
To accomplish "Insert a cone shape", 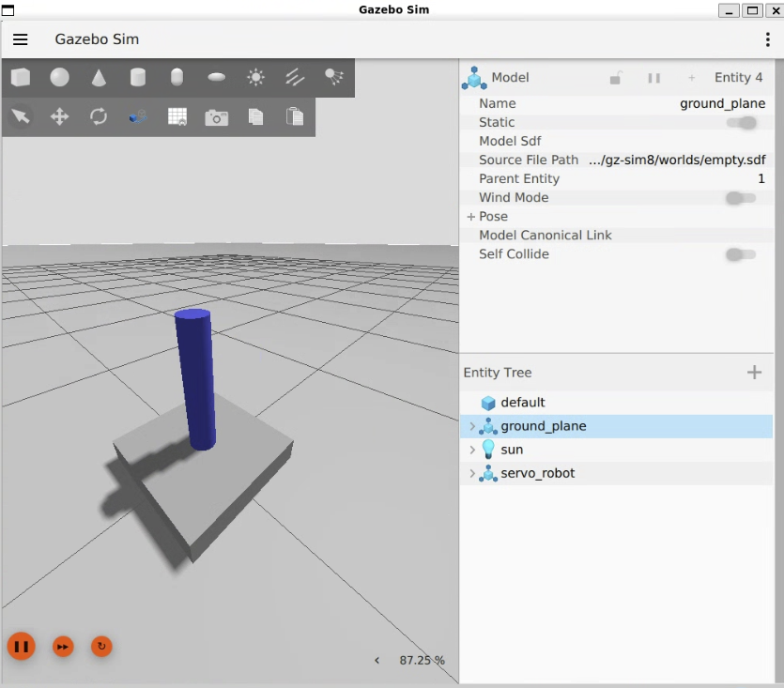I will tap(99, 78).
